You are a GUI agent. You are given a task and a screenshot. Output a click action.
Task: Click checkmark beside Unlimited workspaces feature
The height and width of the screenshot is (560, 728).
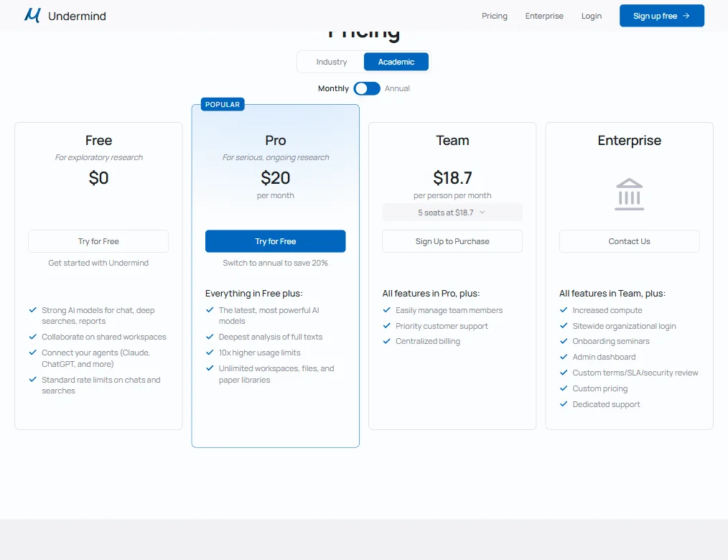(x=210, y=368)
